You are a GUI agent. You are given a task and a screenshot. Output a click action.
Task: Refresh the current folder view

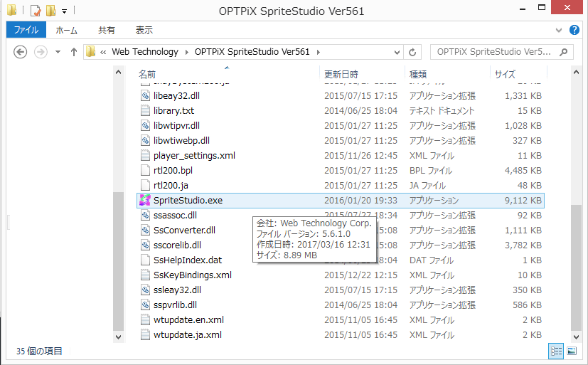click(x=412, y=52)
